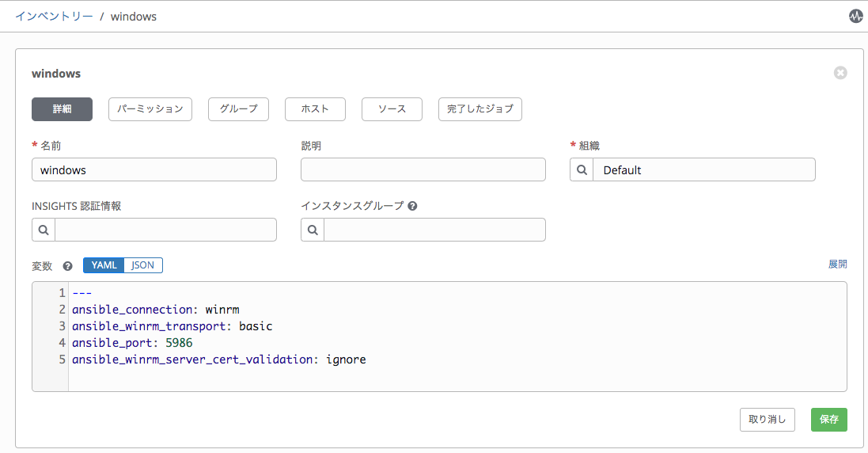Switch variables format to YAML

point(104,265)
